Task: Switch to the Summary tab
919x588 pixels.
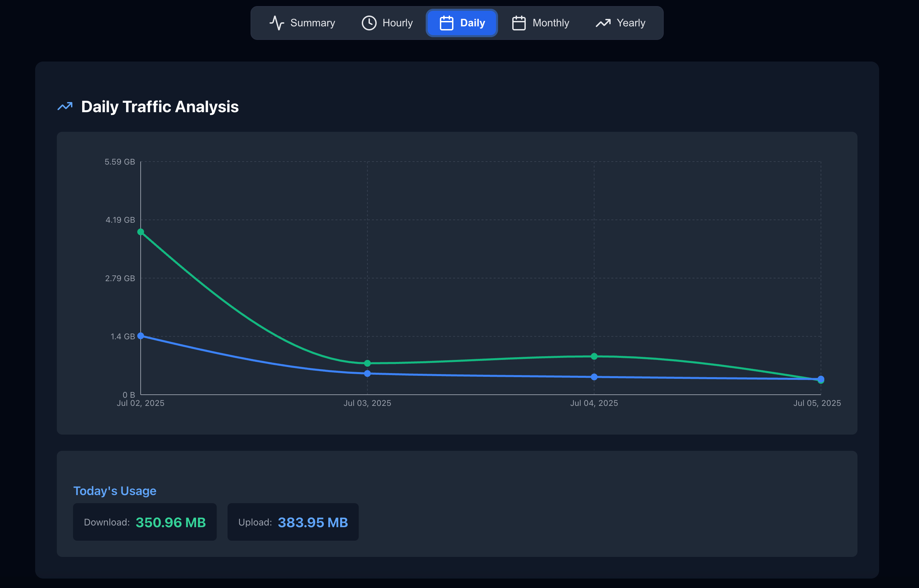Action: (312, 23)
